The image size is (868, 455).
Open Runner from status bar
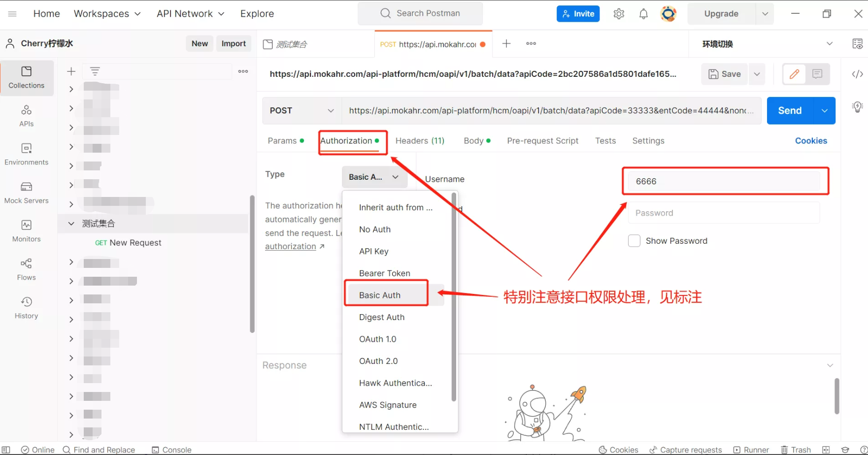pos(751,450)
